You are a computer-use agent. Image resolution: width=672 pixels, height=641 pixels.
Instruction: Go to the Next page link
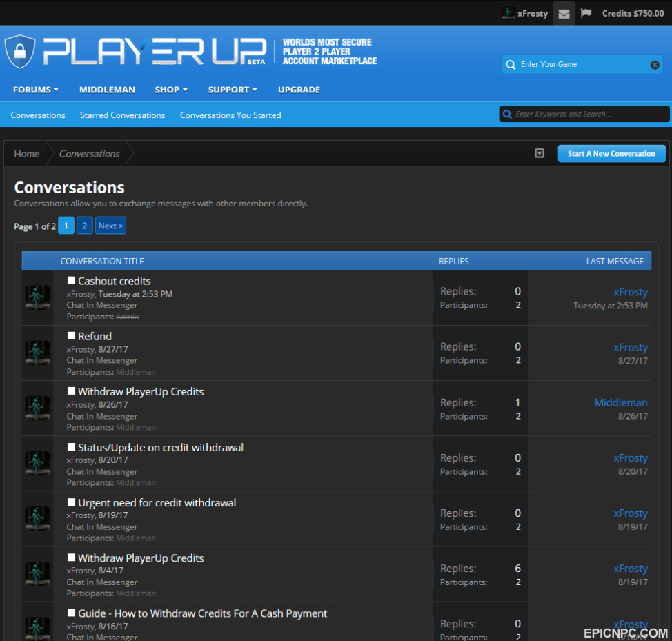pos(110,226)
